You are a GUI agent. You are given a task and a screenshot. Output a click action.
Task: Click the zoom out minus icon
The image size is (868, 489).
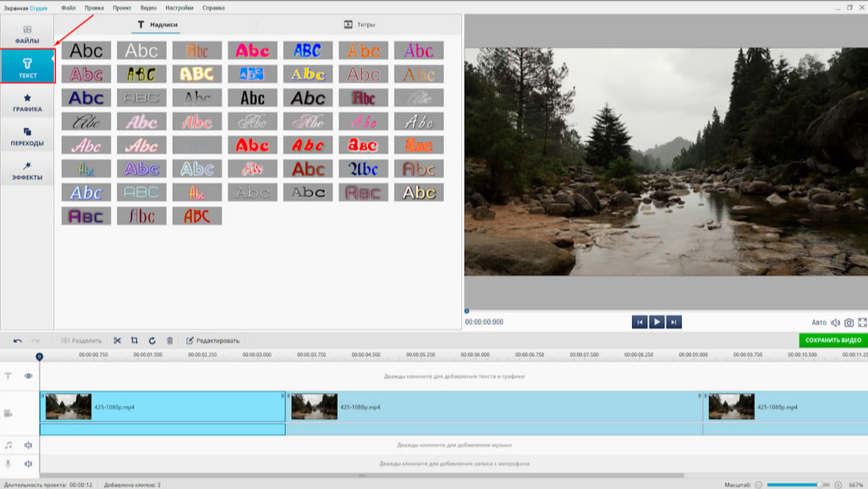pyautogui.click(x=759, y=485)
